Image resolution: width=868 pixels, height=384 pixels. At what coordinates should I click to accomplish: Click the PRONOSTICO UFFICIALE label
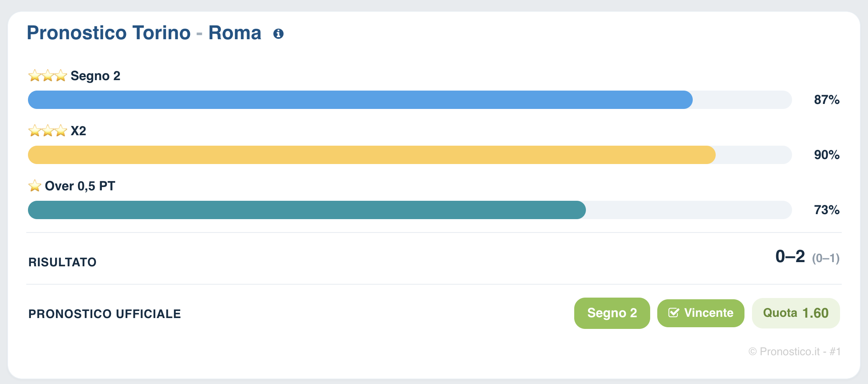click(105, 314)
